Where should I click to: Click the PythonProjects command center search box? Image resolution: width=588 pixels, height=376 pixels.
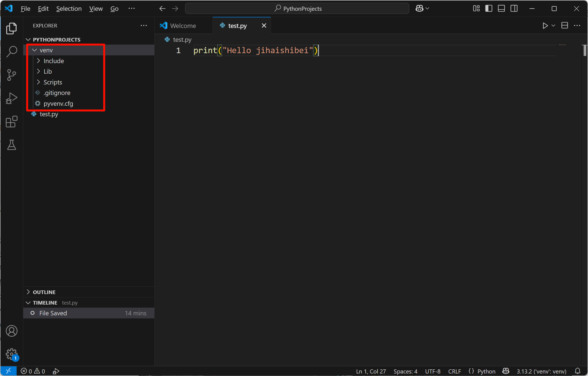[297, 9]
